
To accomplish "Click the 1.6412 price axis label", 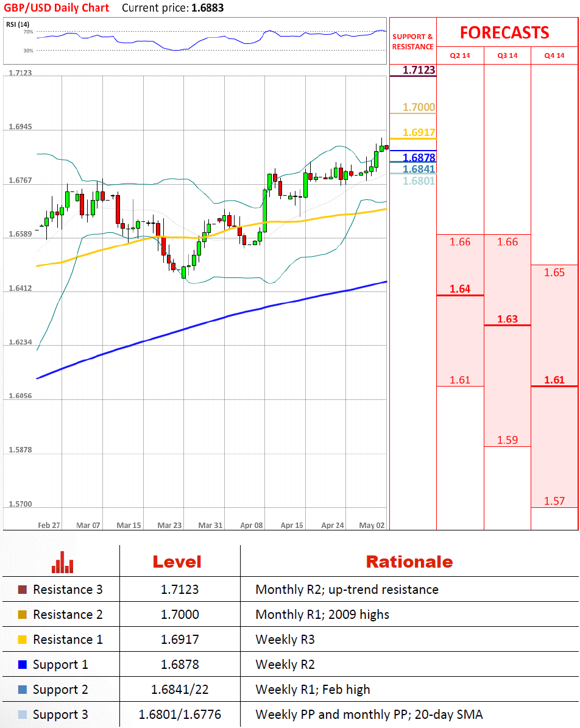I will 21,288.
